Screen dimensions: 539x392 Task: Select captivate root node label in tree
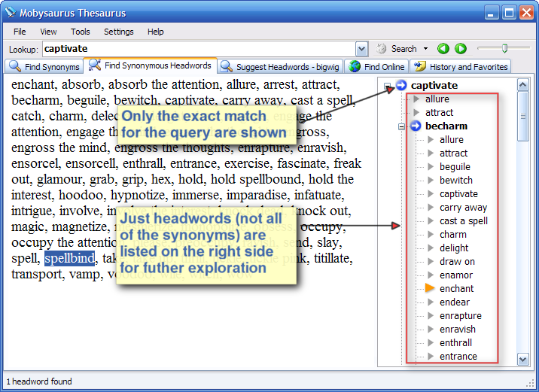point(434,85)
